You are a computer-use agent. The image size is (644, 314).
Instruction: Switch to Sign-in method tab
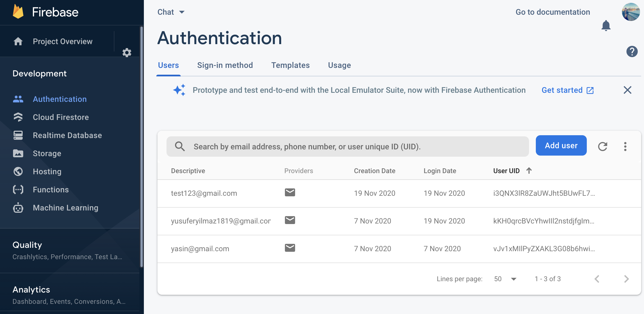click(x=225, y=65)
